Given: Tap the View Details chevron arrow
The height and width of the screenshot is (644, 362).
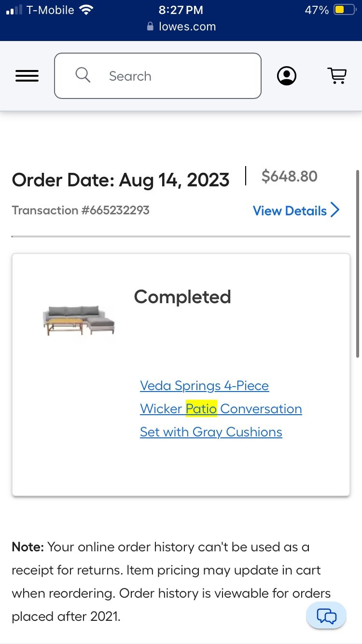Looking at the screenshot, I should [x=335, y=210].
